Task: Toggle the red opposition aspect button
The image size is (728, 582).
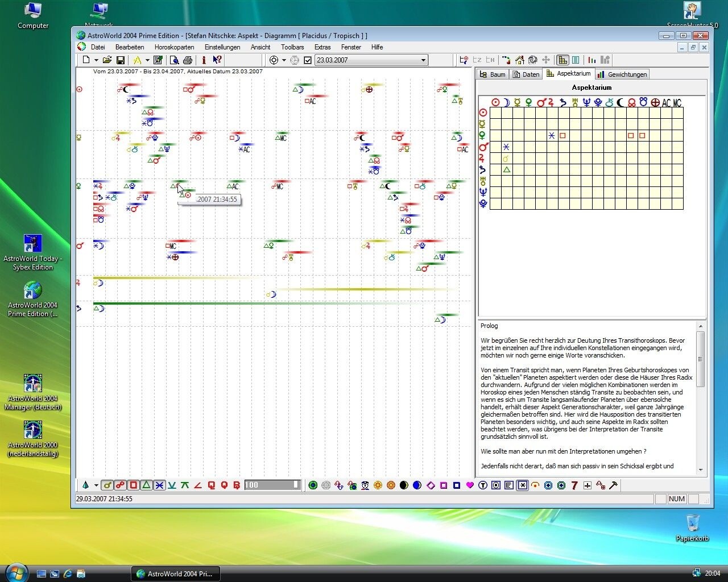Action: (x=120, y=485)
